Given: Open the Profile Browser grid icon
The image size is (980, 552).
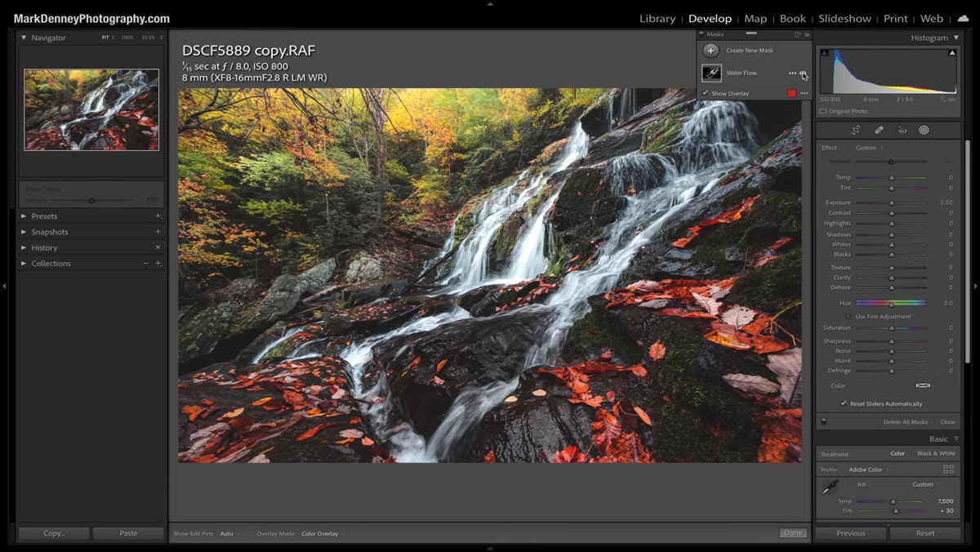Looking at the screenshot, I should (x=948, y=470).
